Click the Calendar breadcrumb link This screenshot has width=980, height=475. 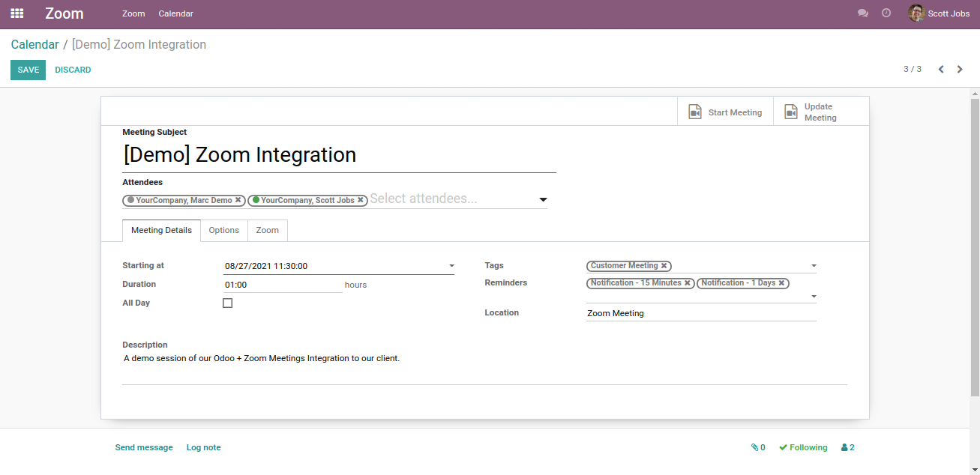tap(34, 44)
